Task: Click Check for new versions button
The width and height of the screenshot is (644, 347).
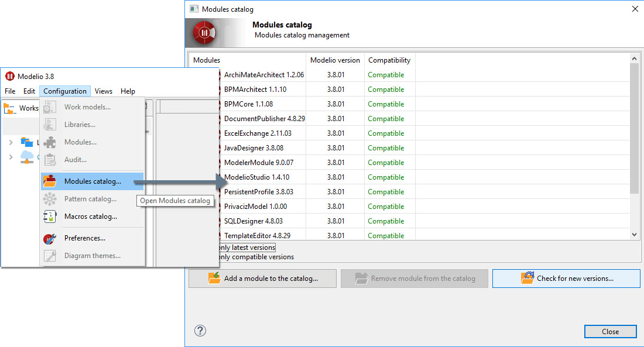Action: (x=566, y=279)
